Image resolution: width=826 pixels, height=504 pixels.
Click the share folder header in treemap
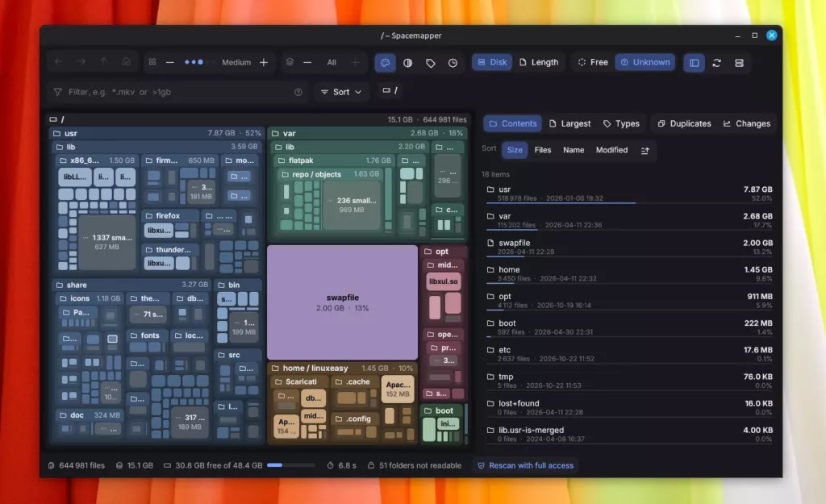(x=131, y=285)
